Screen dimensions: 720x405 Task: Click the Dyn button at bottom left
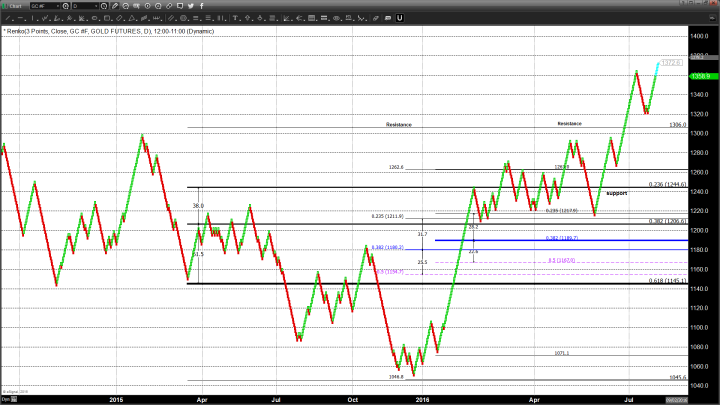[6, 398]
